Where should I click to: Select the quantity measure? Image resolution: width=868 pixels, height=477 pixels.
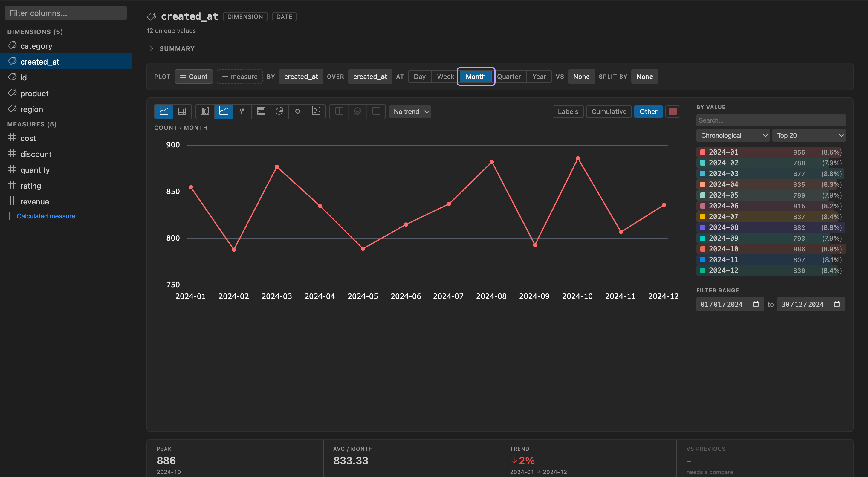[66, 170]
